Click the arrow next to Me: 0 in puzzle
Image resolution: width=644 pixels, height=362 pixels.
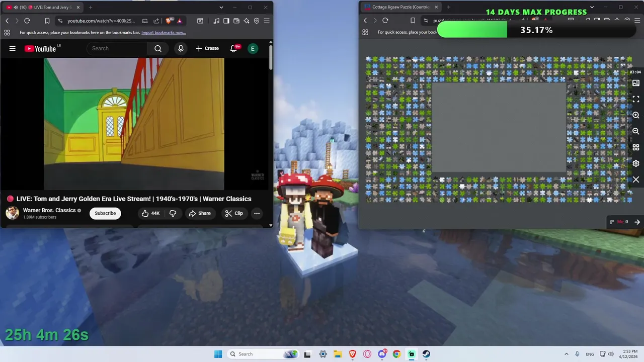pyautogui.click(x=637, y=222)
